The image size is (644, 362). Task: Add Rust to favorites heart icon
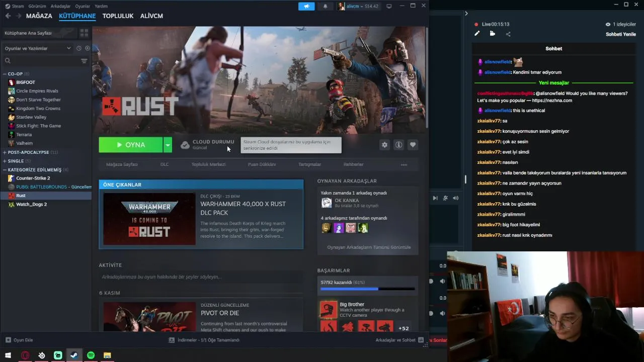(413, 145)
